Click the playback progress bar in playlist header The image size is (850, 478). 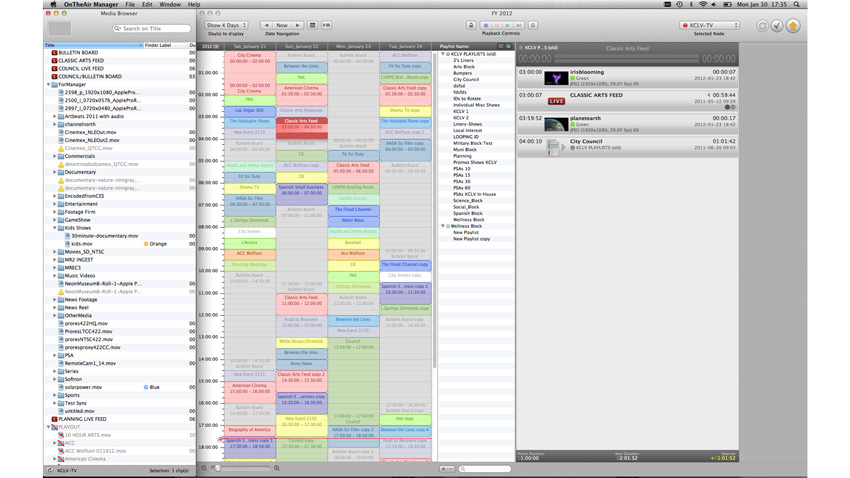pyautogui.click(x=626, y=59)
